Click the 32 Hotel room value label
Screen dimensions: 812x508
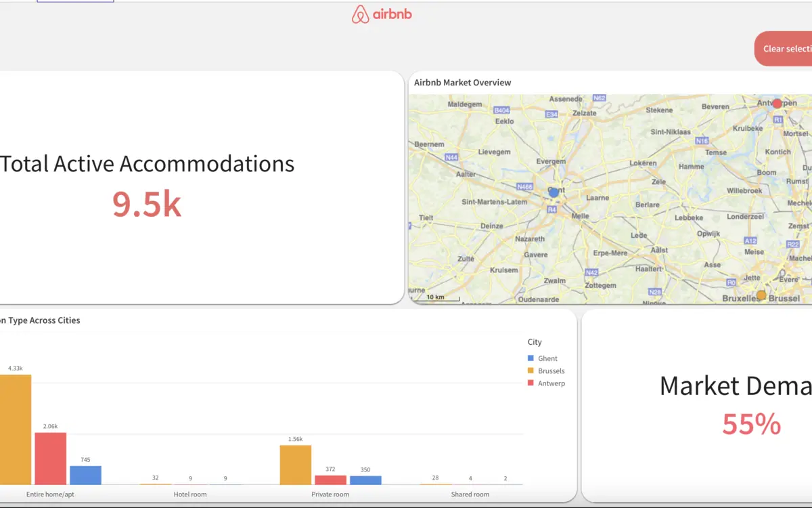click(x=156, y=478)
